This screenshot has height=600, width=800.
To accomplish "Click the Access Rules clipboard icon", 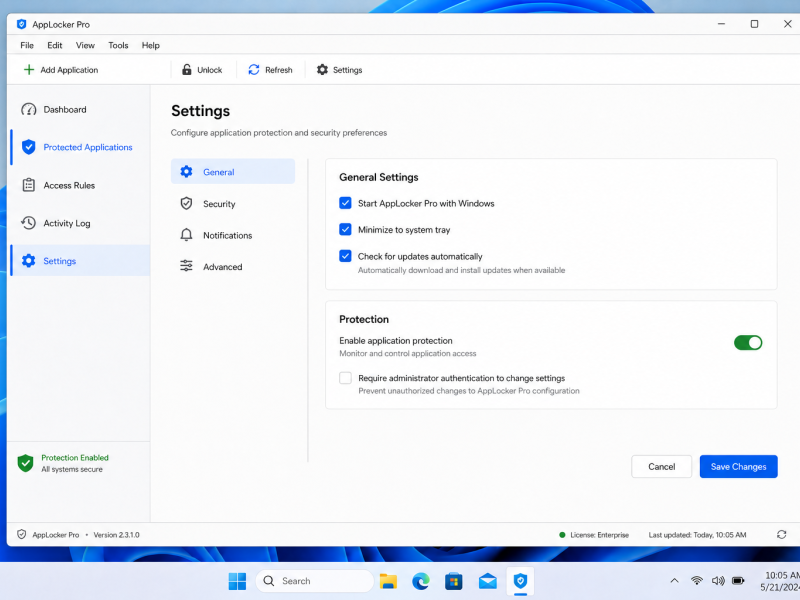I will (x=29, y=185).
